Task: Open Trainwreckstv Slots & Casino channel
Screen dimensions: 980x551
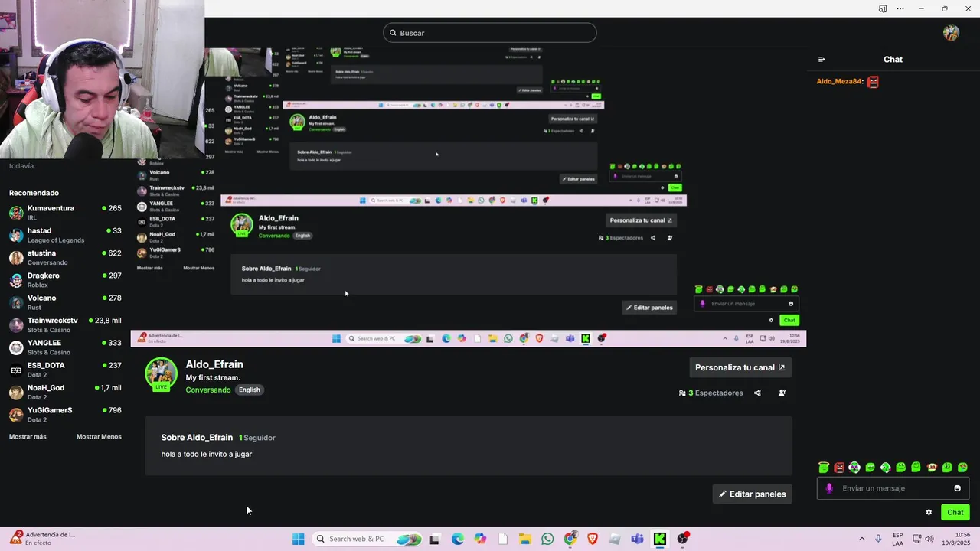Action: click(x=65, y=324)
